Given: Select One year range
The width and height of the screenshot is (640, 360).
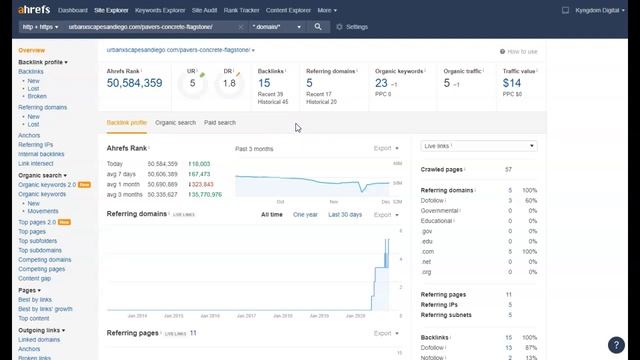Looking at the screenshot, I should (305, 215).
